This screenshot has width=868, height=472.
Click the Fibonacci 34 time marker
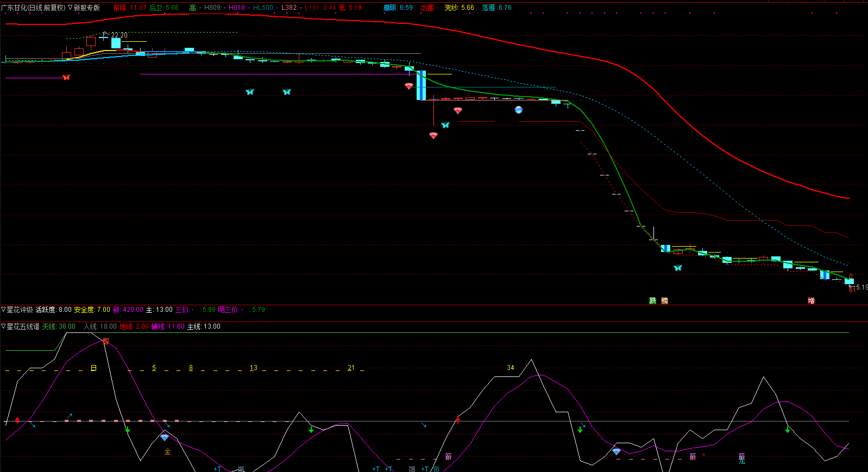(x=511, y=368)
